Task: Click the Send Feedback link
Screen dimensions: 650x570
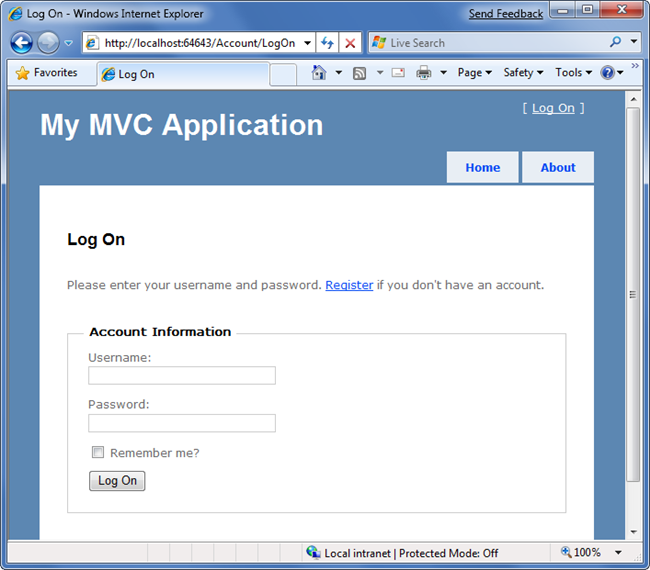Action: (505, 14)
